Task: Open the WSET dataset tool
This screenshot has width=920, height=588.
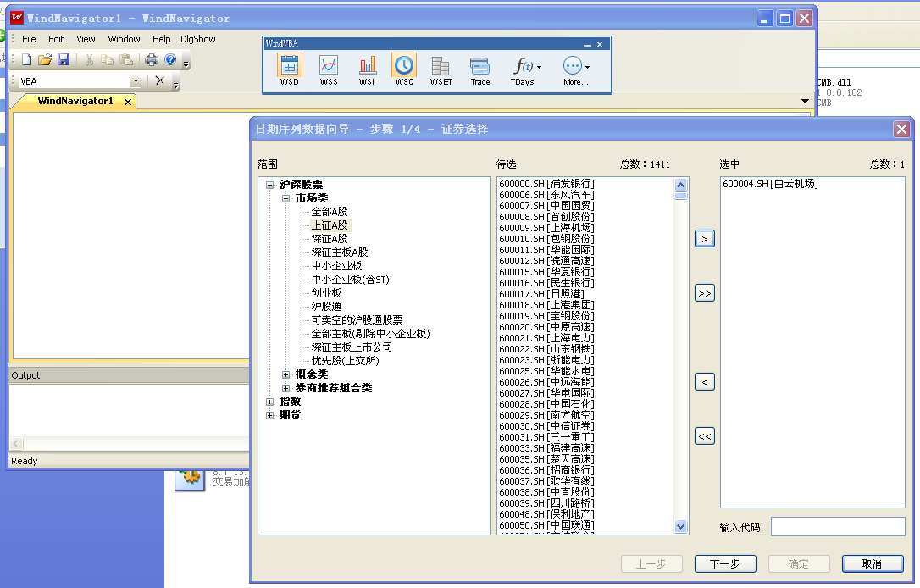Action: [441, 66]
